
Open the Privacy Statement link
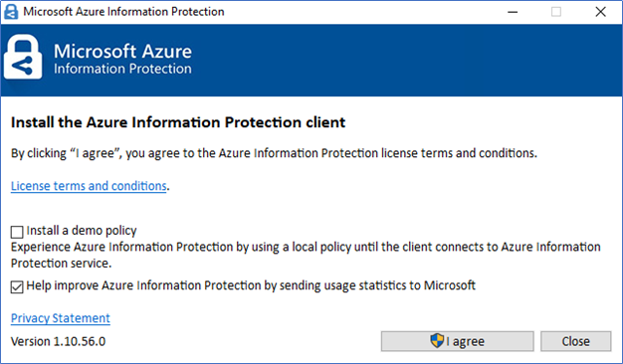pos(61,318)
